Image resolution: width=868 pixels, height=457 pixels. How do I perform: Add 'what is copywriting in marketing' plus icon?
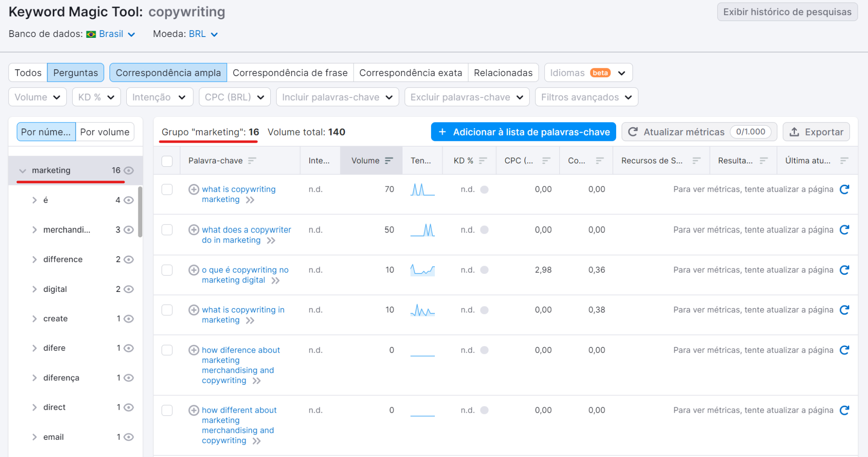[x=194, y=310]
